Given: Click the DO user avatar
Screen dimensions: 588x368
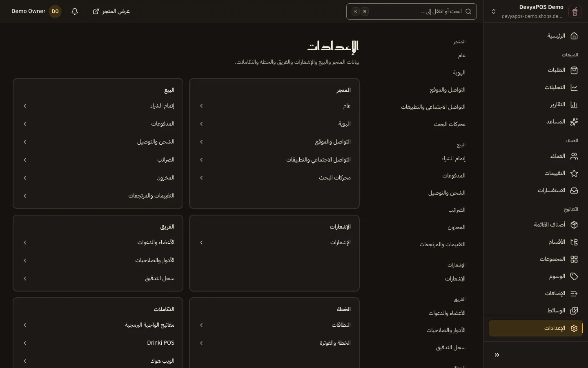Looking at the screenshot, I should click(55, 11).
